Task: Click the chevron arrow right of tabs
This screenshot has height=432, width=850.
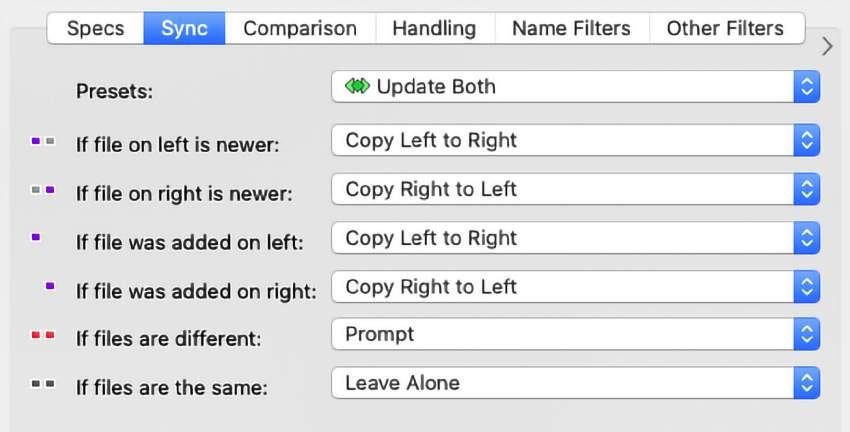Action: 827,46
